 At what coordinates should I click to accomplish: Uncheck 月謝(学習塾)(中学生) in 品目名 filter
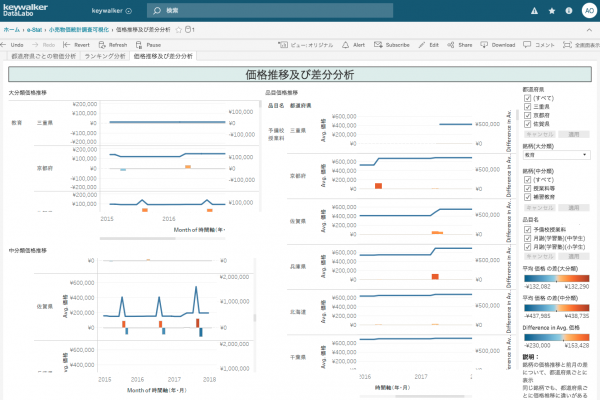click(x=528, y=238)
